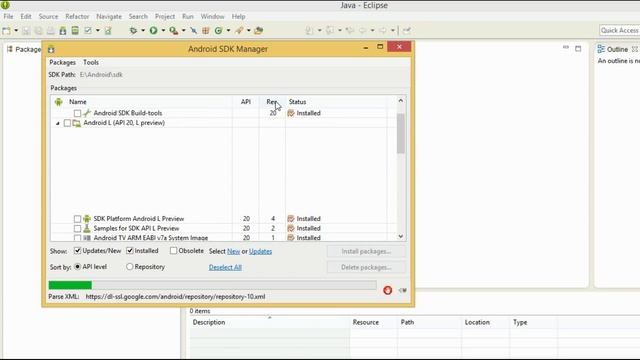Image resolution: width=640 pixels, height=360 pixels.
Task: Click the packages list scrollbar thumb
Action: coord(401,133)
